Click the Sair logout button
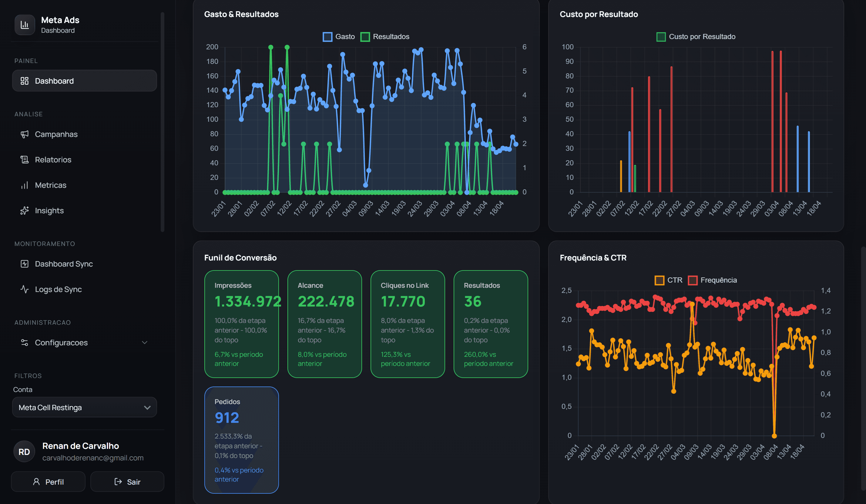Image resolution: width=866 pixels, height=504 pixels. pos(127,482)
